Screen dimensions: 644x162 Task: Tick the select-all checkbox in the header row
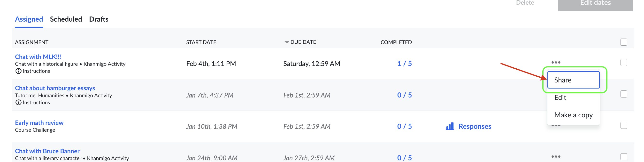click(x=624, y=42)
